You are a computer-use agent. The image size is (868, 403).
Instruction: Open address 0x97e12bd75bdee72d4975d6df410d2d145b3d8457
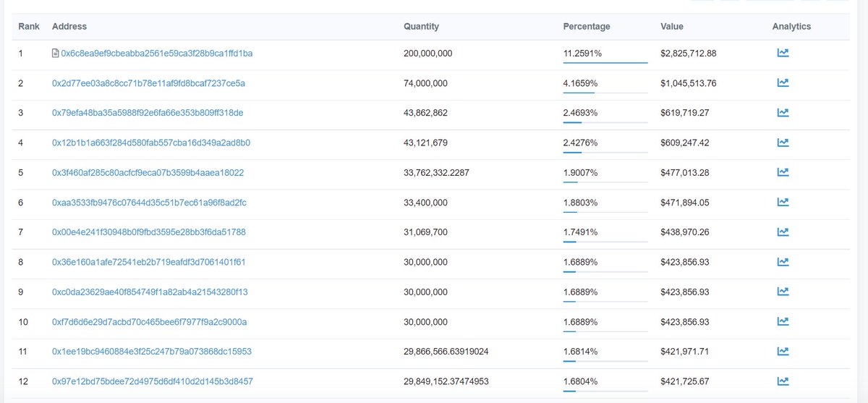coord(153,381)
